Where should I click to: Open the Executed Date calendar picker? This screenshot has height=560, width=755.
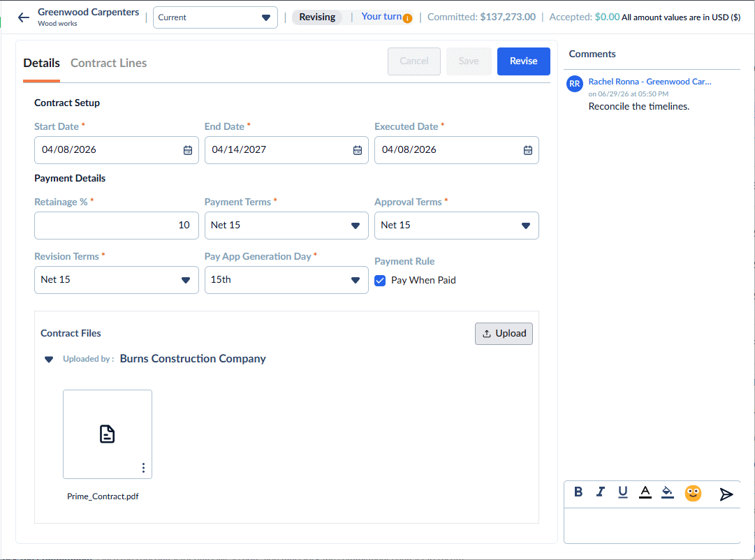tap(528, 150)
